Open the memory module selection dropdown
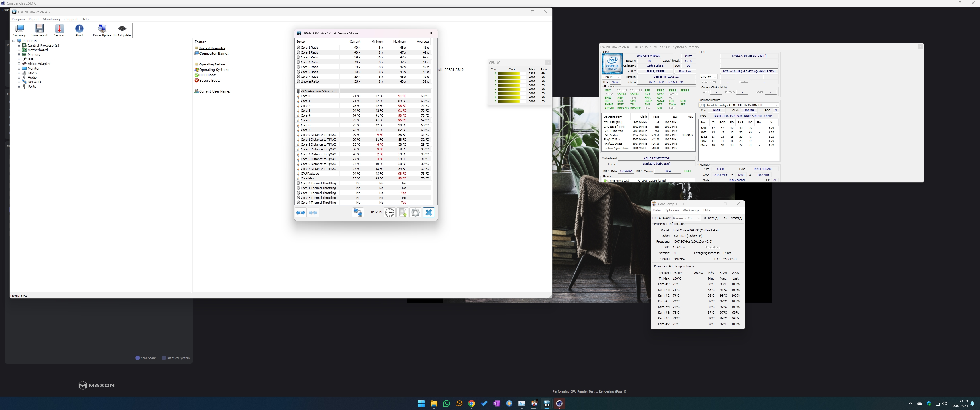 tap(738, 105)
